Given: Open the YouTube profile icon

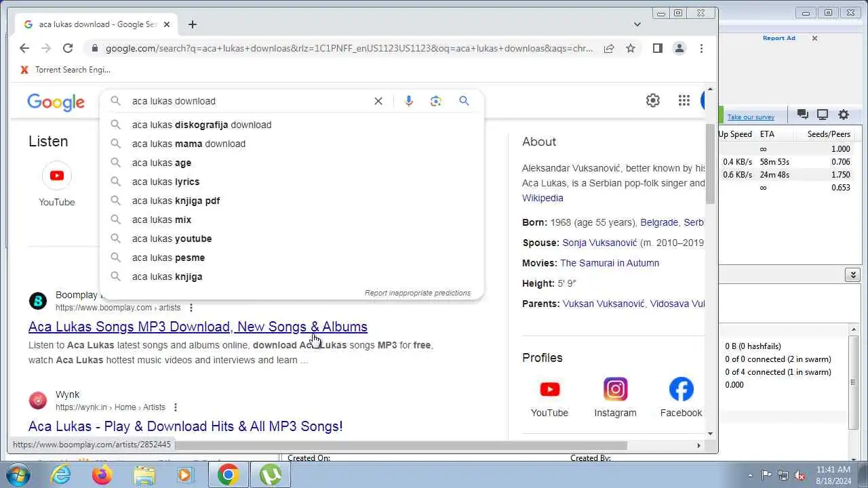Looking at the screenshot, I should point(549,389).
